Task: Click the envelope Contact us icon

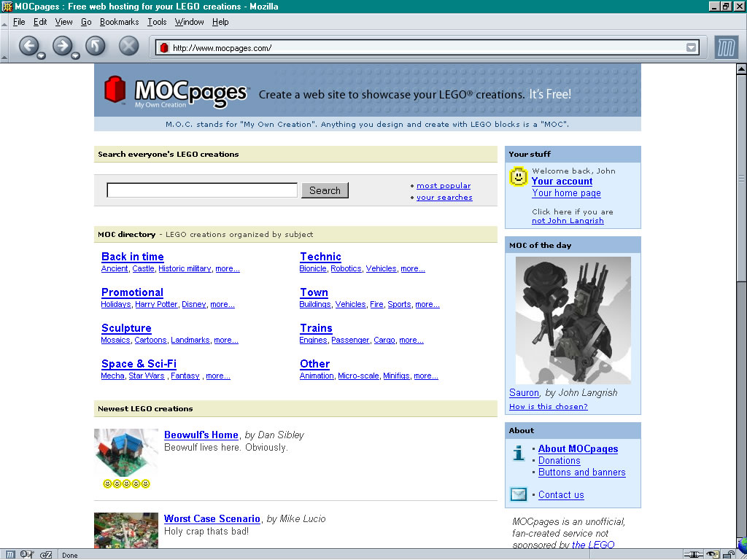Action: point(519,494)
